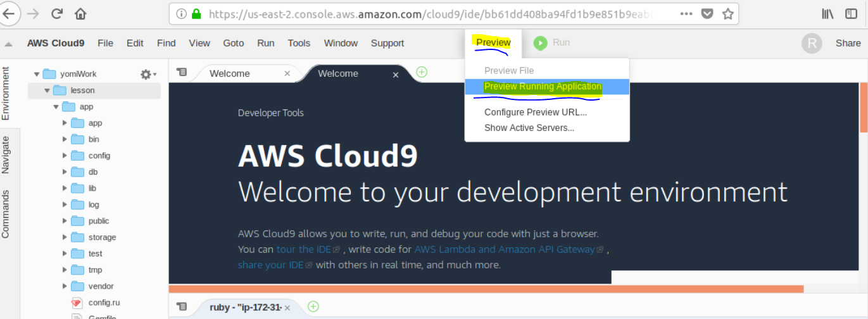
Task: Expand the public folder arrow
Action: 65,221
